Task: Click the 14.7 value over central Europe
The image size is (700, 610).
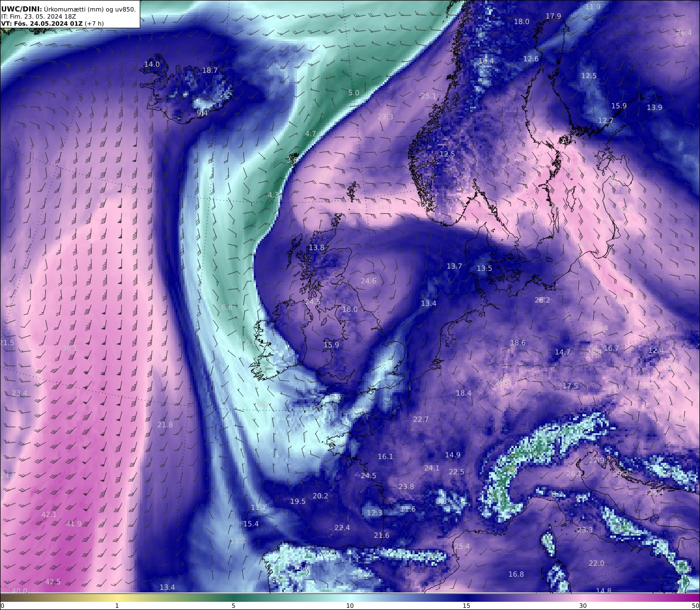Action: (x=563, y=352)
